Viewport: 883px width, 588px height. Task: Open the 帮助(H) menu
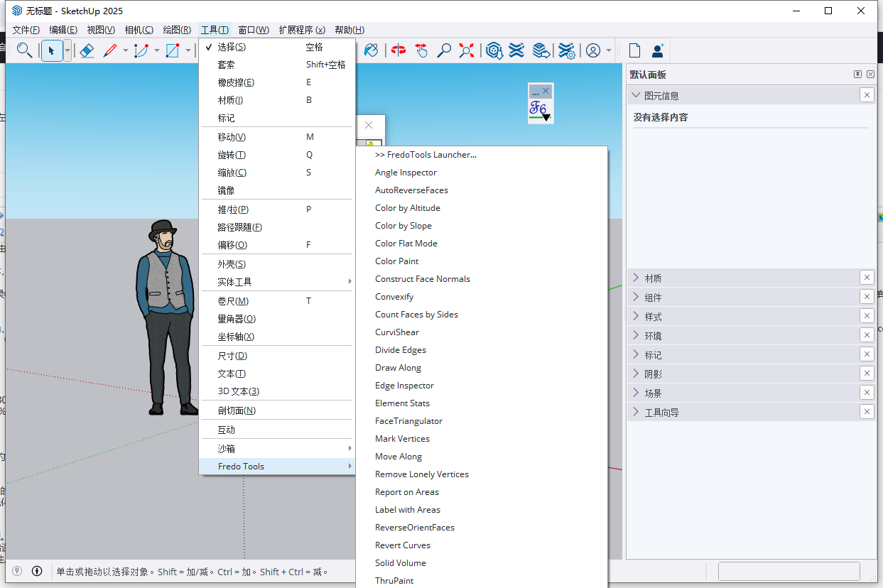click(x=350, y=30)
